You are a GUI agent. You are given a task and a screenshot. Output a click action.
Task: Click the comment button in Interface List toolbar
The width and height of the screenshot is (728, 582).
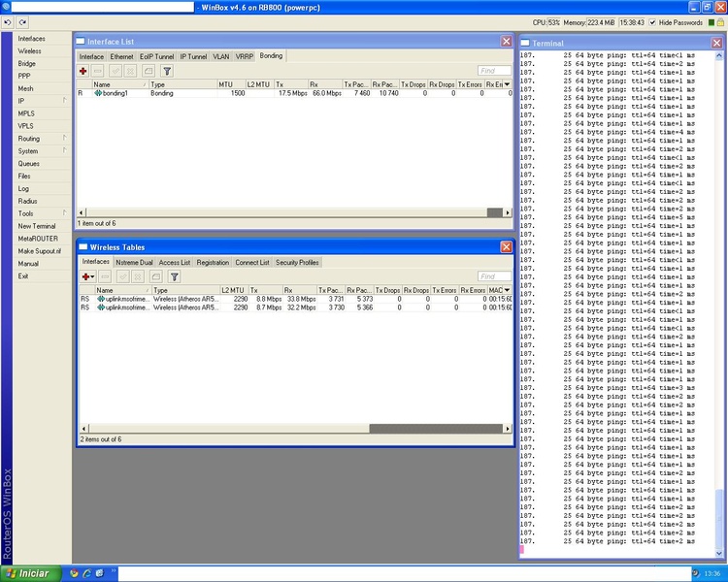tap(149, 71)
